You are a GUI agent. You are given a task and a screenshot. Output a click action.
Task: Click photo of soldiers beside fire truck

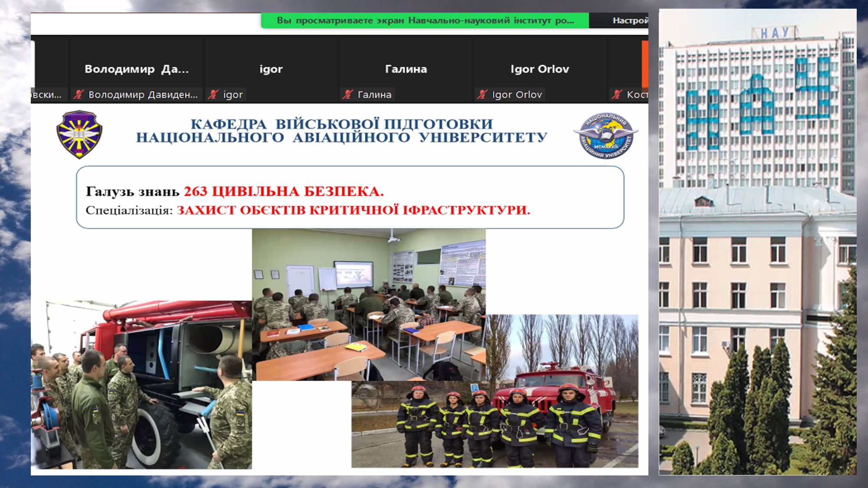point(141,385)
